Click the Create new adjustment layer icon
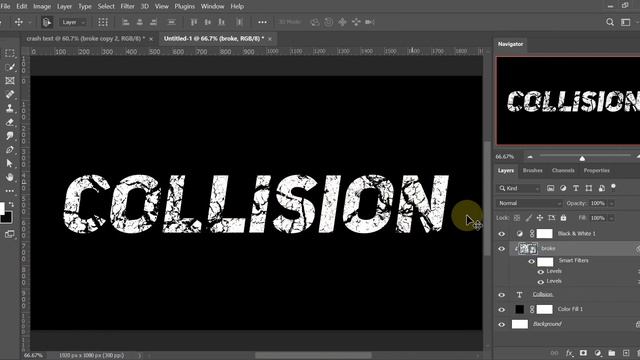This screenshot has width=640, height=360. (598, 353)
